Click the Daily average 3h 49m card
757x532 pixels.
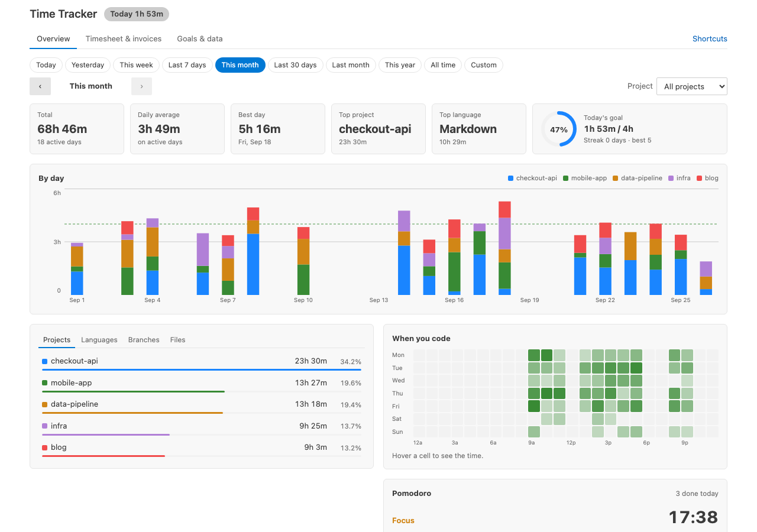click(177, 129)
